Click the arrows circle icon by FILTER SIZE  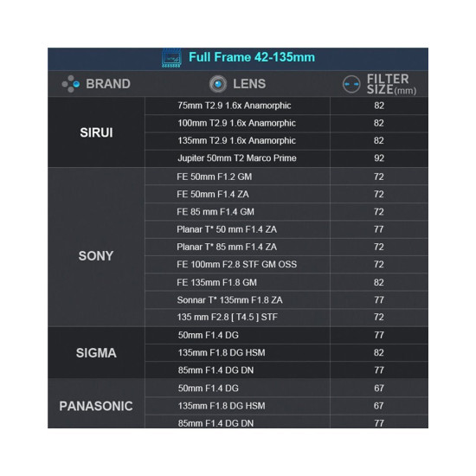point(351,84)
